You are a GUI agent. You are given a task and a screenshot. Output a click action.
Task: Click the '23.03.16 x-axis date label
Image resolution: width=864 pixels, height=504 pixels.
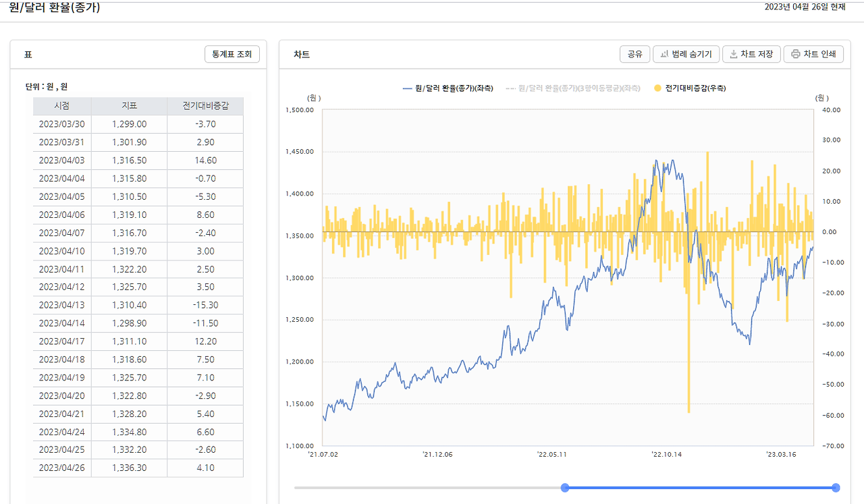[x=781, y=455]
